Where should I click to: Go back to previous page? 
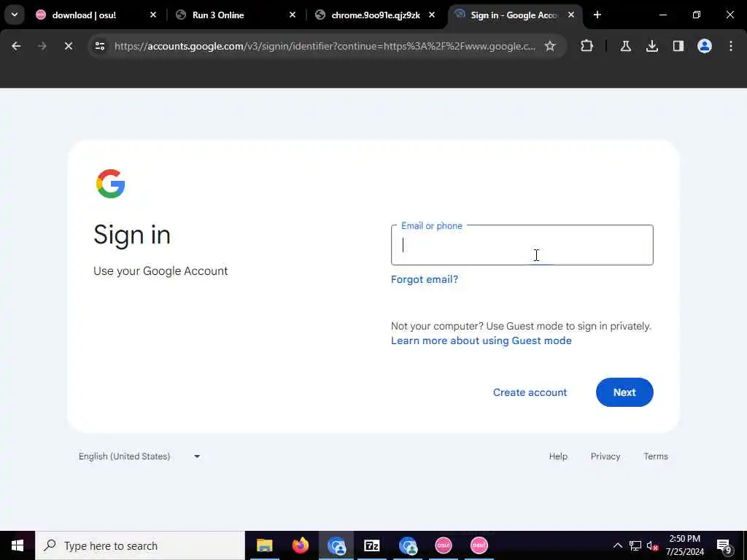point(16,46)
